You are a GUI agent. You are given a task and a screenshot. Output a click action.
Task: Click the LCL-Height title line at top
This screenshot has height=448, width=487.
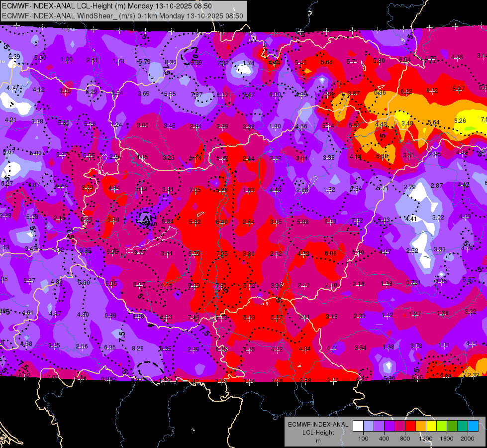tap(107, 6)
